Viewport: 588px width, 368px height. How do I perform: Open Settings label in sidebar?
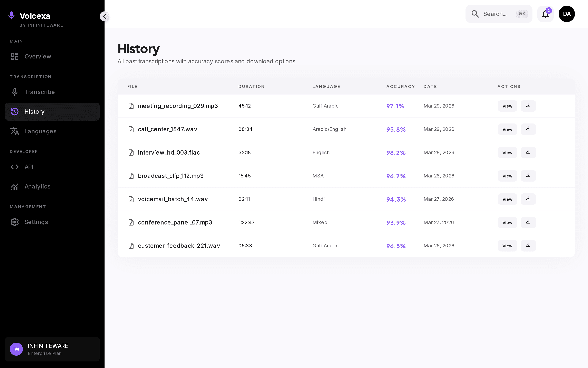coord(36,222)
